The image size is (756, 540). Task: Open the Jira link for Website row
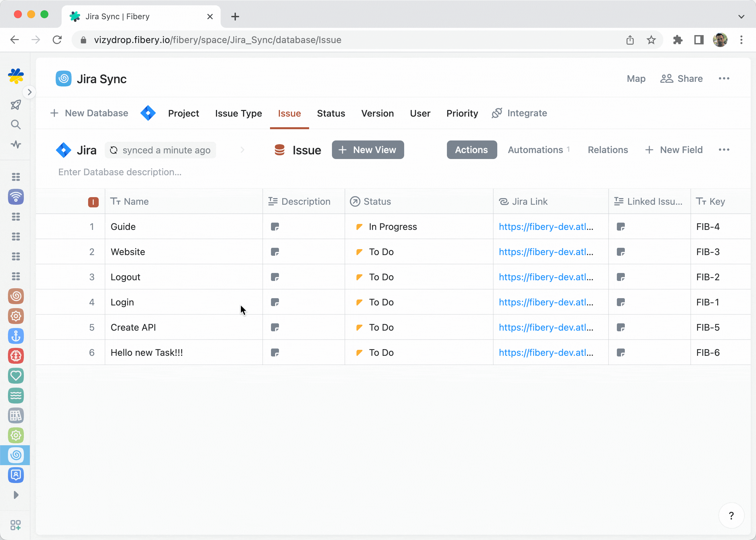click(x=546, y=252)
